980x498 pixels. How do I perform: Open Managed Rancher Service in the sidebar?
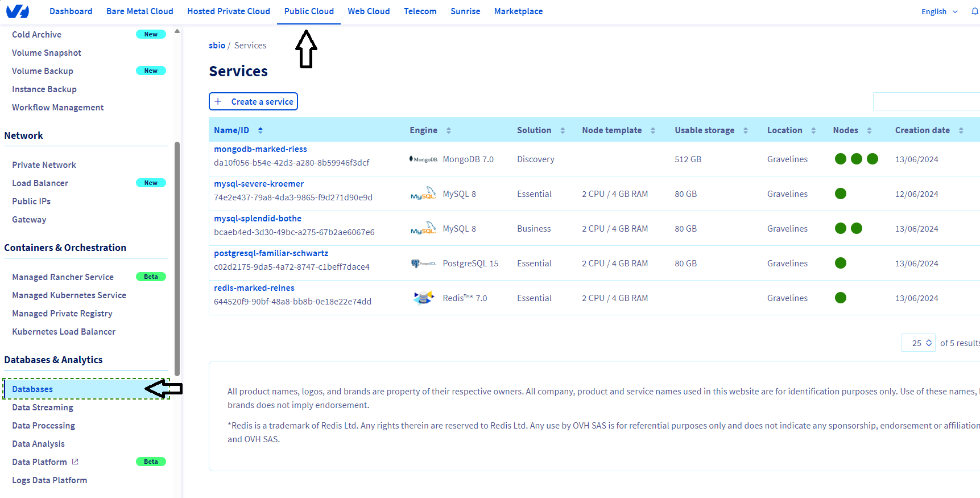[63, 277]
